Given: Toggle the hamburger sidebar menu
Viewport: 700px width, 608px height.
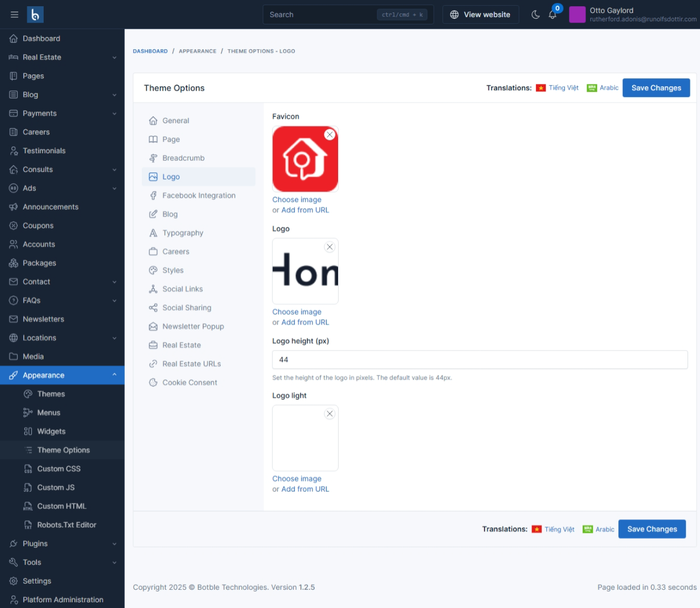Looking at the screenshot, I should click(14, 15).
